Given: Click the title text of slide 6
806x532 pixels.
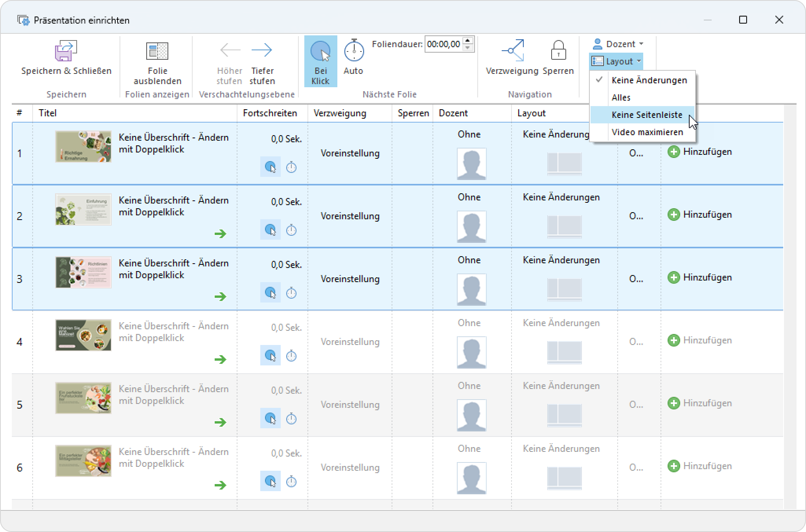Looking at the screenshot, I should tap(173, 458).
